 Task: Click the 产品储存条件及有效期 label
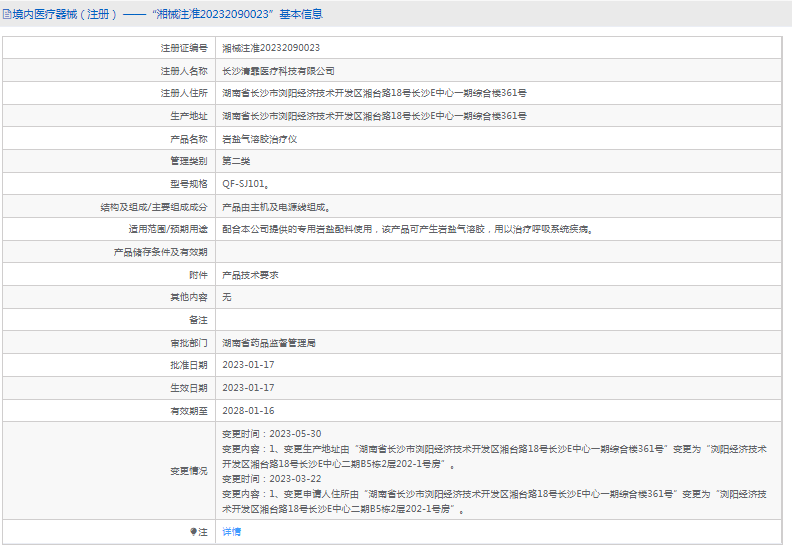pyautogui.click(x=161, y=252)
